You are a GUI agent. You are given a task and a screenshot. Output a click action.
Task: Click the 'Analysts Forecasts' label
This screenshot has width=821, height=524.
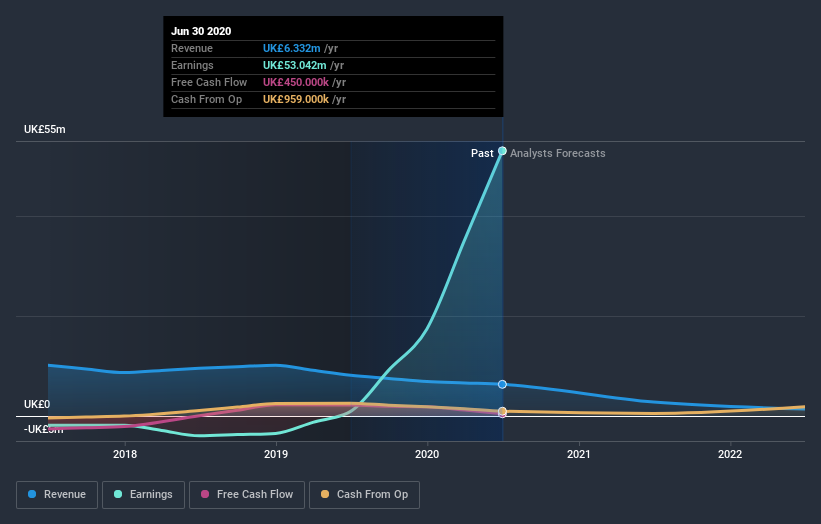[558, 153]
